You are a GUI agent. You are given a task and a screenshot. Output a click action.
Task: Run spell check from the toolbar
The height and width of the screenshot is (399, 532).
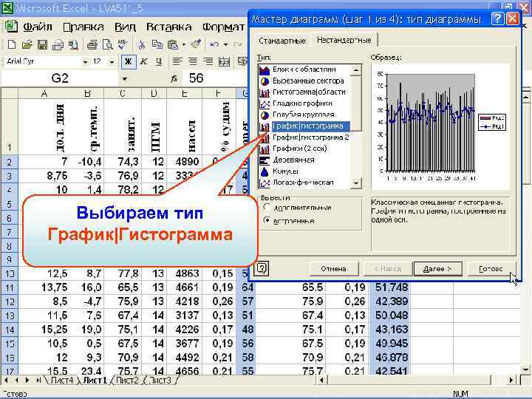coord(123,44)
